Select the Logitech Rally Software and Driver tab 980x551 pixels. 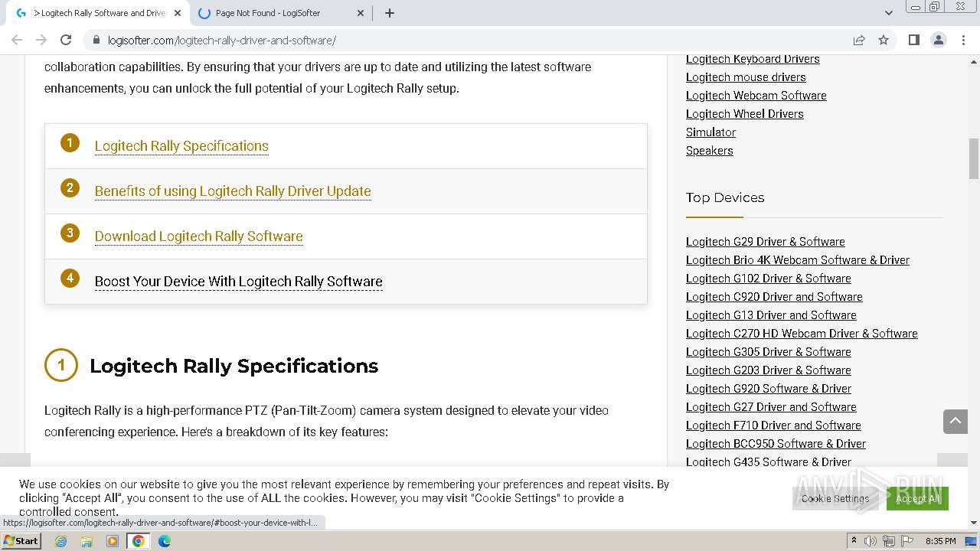97,13
